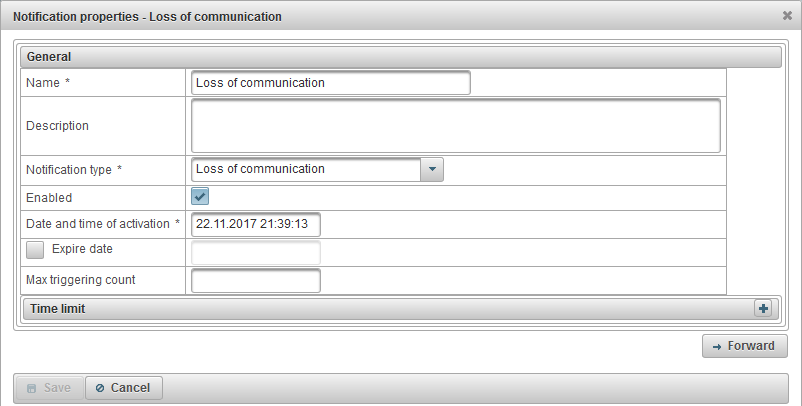The width and height of the screenshot is (802, 406).
Task: Edit the Date and time of activation field
Action: tap(255, 224)
